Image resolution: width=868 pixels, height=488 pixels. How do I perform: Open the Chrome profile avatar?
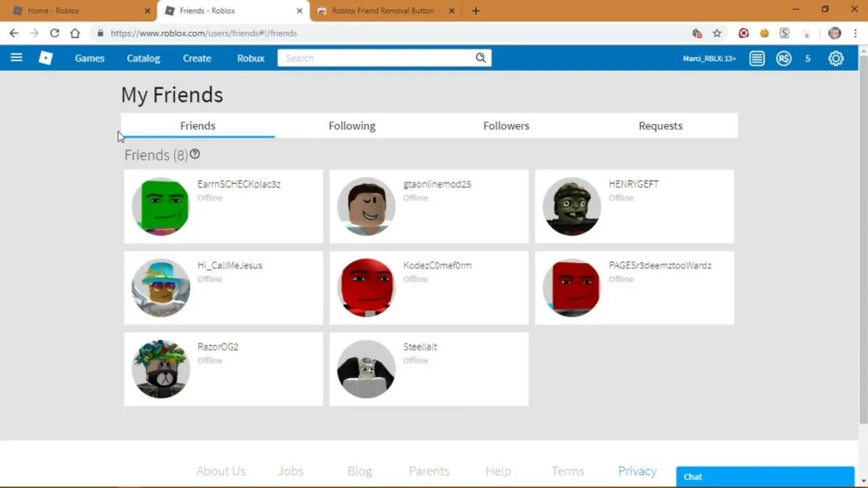click(x=835, y=33)
